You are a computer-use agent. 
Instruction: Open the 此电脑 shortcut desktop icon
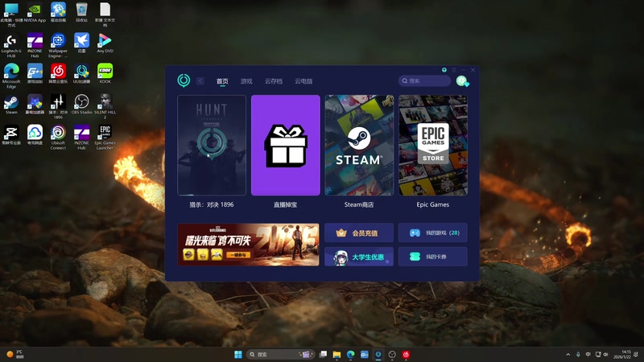(11, 14)
